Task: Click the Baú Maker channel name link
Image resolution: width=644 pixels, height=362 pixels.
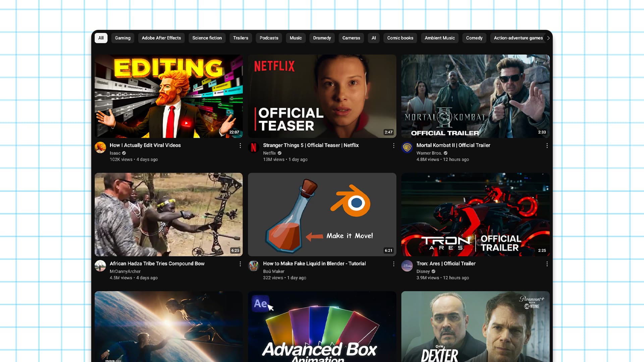Action: point(273,271)
